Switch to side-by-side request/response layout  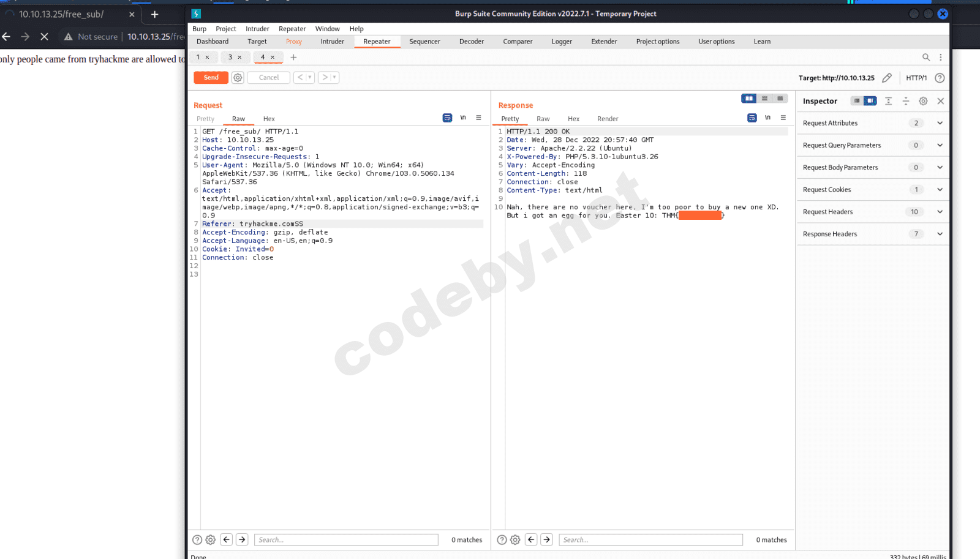[749, 99]
